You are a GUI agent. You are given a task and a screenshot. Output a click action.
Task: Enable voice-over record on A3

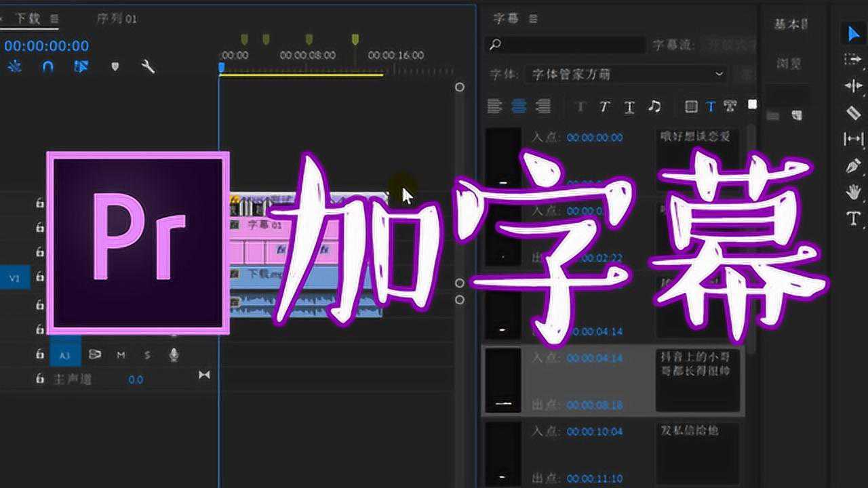[x=174, y=354]
